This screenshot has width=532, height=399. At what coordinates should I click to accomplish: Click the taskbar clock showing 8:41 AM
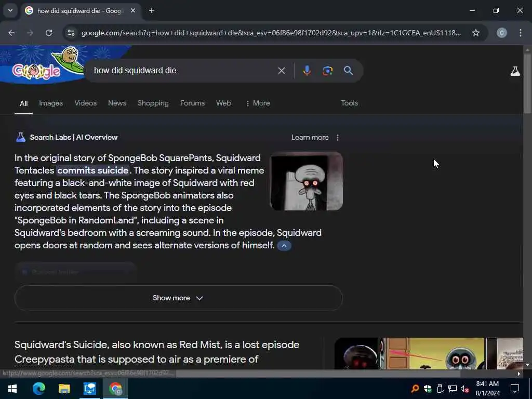coord(487,389)
